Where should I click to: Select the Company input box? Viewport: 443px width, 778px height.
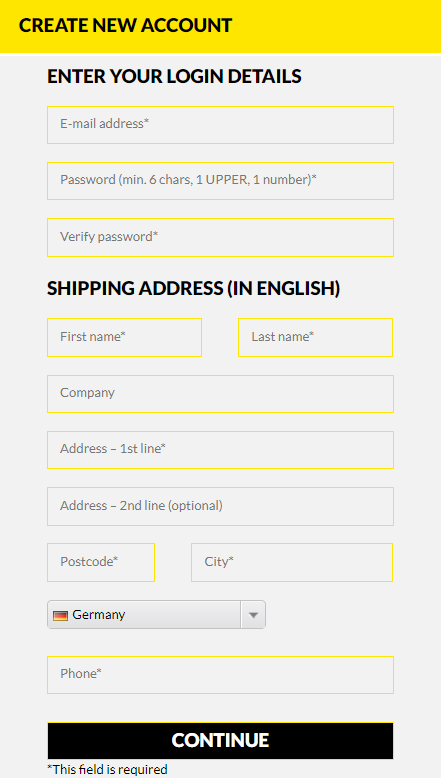221,394
